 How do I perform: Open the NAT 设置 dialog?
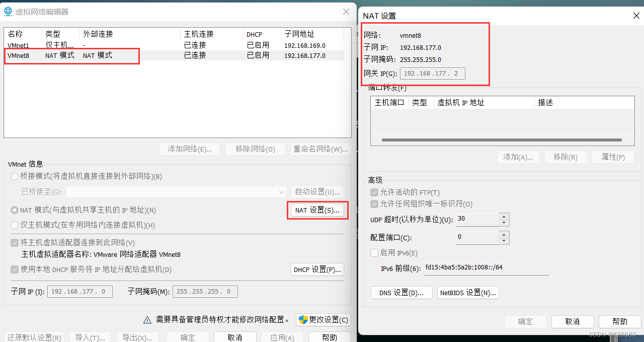click(317, 210)
